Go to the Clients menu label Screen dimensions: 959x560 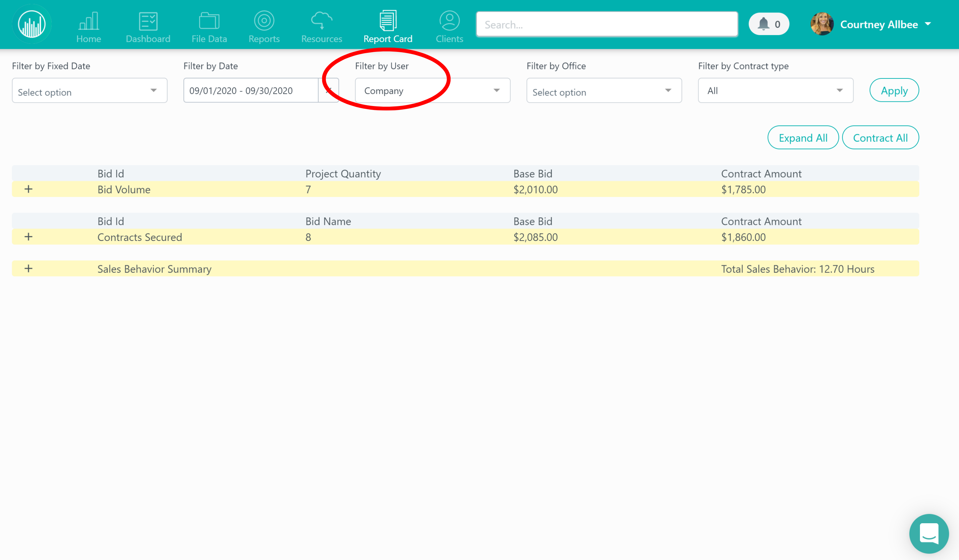pyautogui.click(x=449, y=39)
